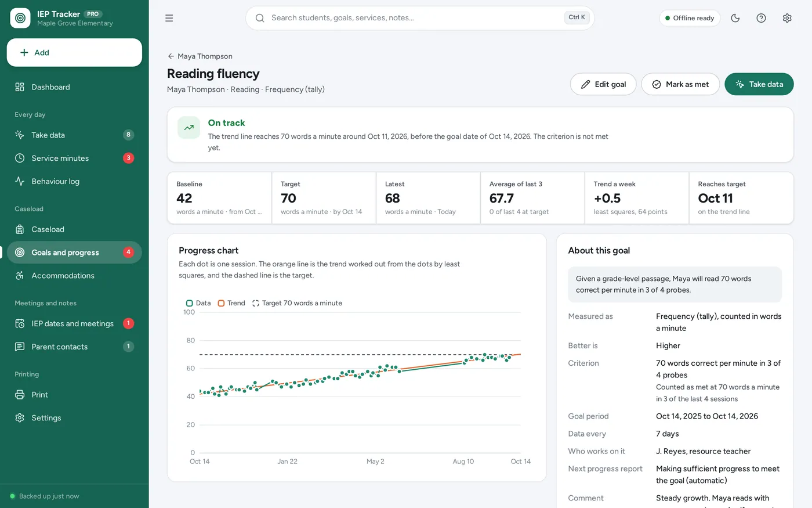
Task: Click the Goal period date range
Action: (707, 416)
